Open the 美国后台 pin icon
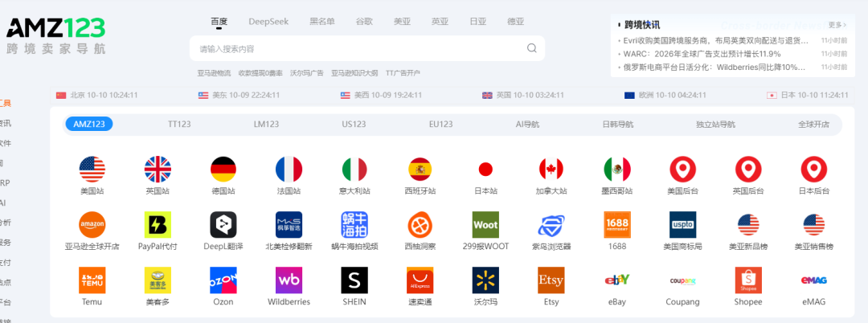 [x=682, y=170]
